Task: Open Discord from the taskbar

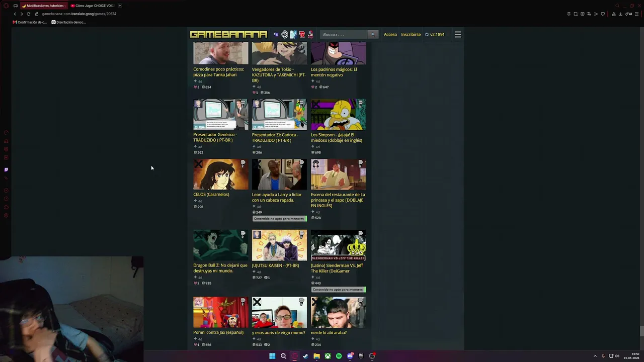Action: tap(350, 356)
